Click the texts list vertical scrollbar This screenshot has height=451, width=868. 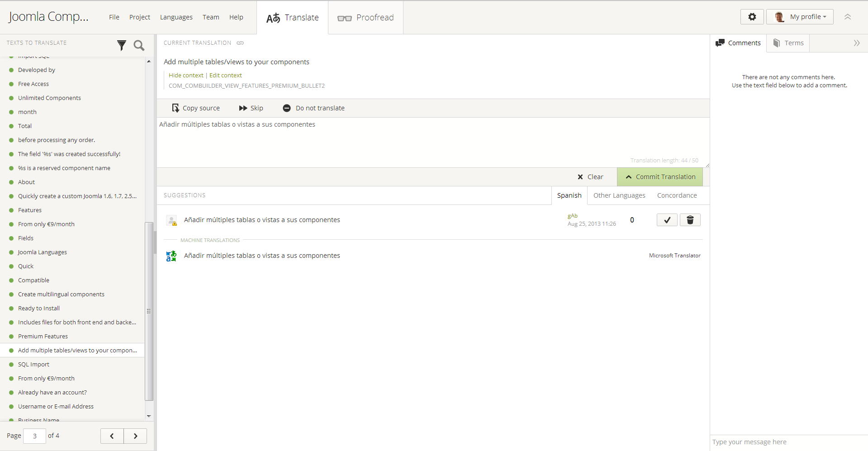[x=149, y=311]
